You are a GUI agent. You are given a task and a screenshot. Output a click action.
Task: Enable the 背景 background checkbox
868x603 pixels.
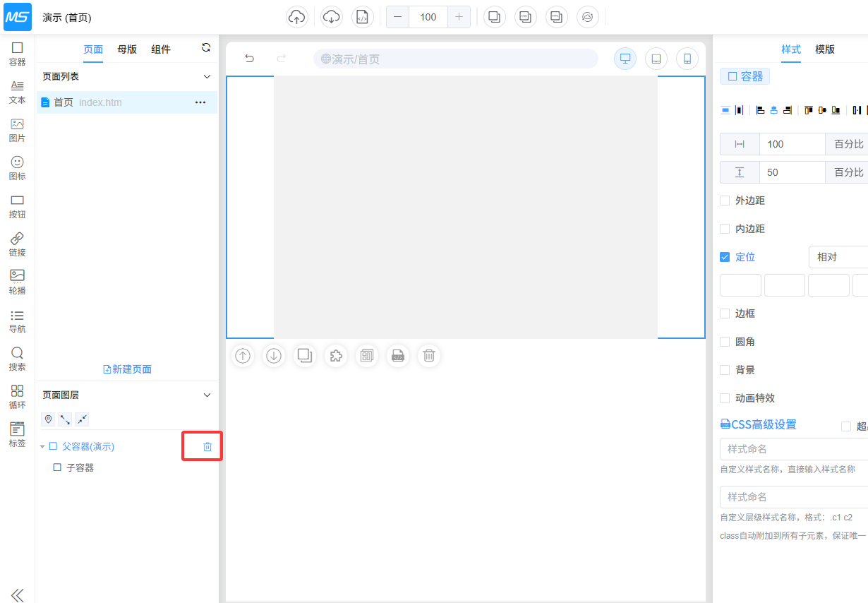(725, 370)
